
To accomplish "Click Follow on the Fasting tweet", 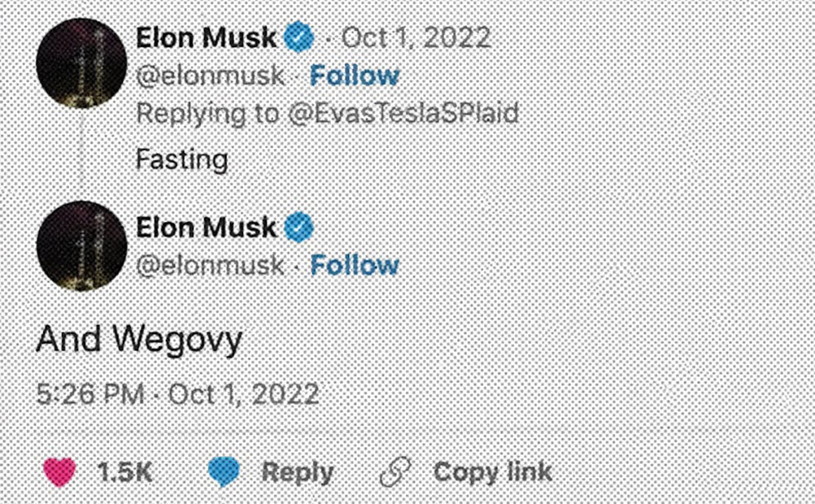I will pos(355,76).
